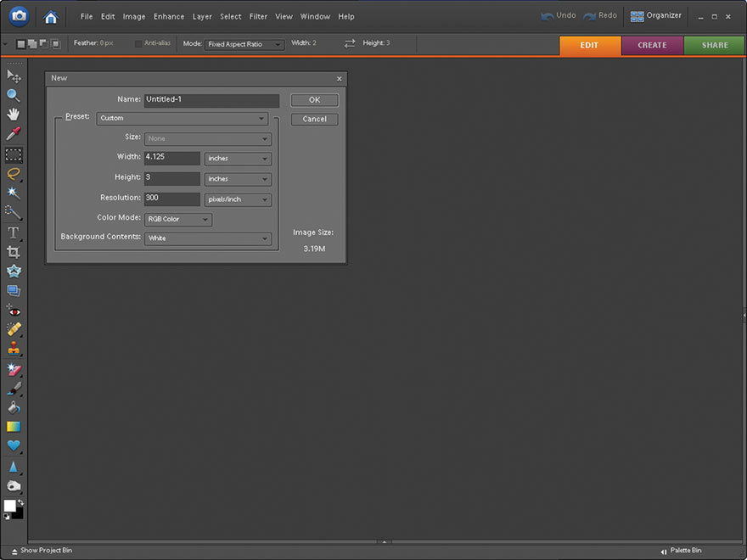Select the Lasso tool

coord(14,174)
